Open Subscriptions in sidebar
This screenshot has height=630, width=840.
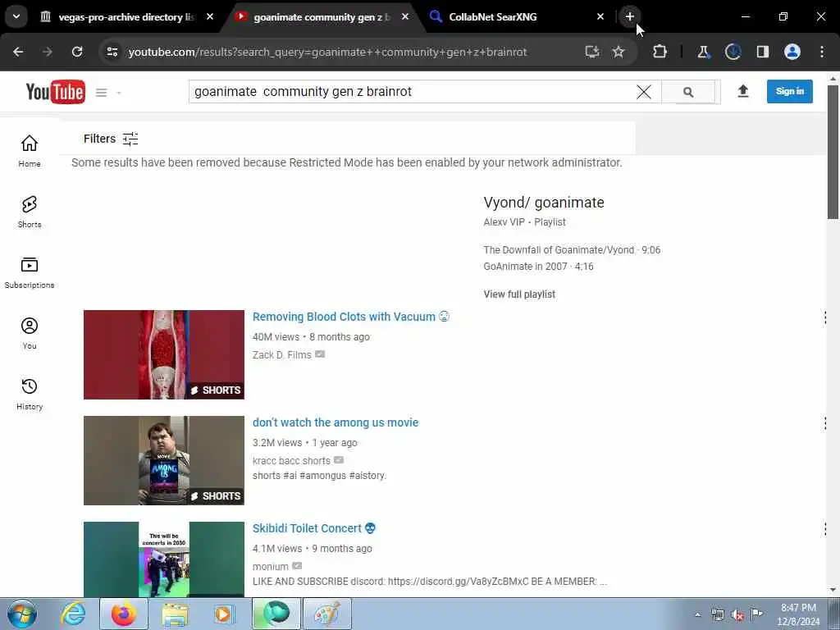pos(30,272)
